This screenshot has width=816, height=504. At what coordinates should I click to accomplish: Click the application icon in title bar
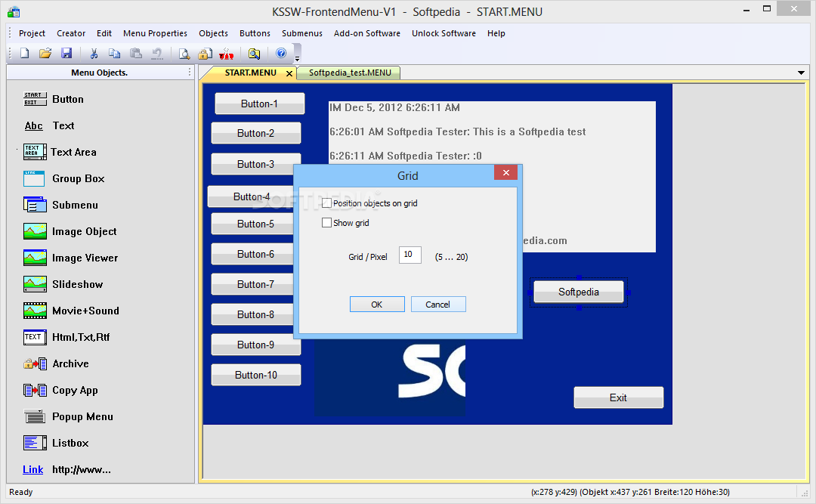pyautogui.click(x=14, y=11)
